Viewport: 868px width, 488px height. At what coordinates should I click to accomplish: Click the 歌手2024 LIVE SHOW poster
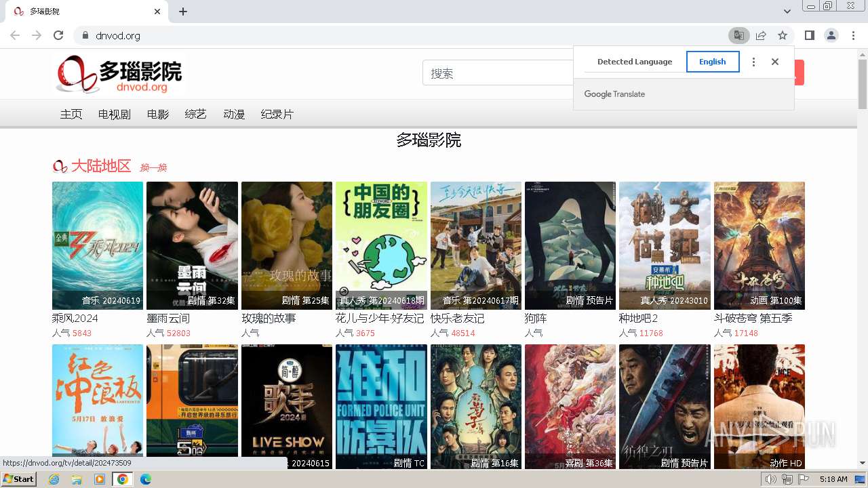pos(287,407)
